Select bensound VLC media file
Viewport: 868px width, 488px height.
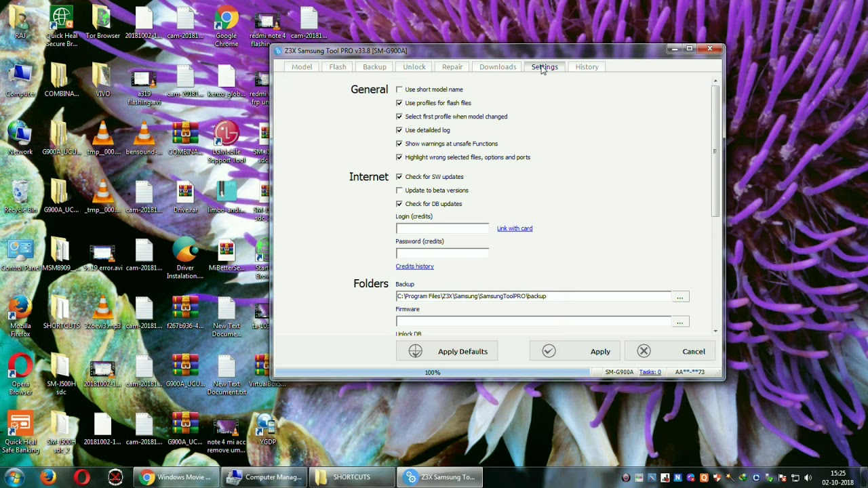pos(144,139)
